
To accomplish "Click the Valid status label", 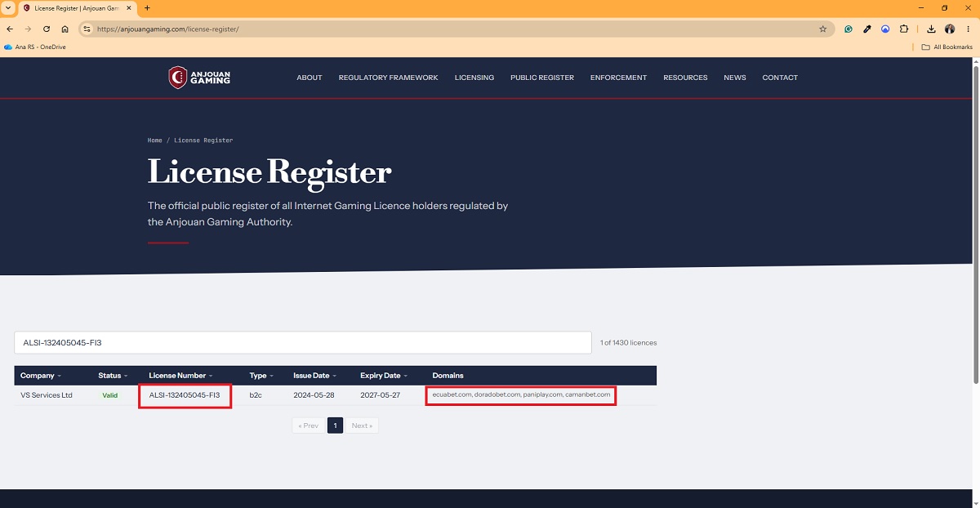I will (x=109, y=395).
